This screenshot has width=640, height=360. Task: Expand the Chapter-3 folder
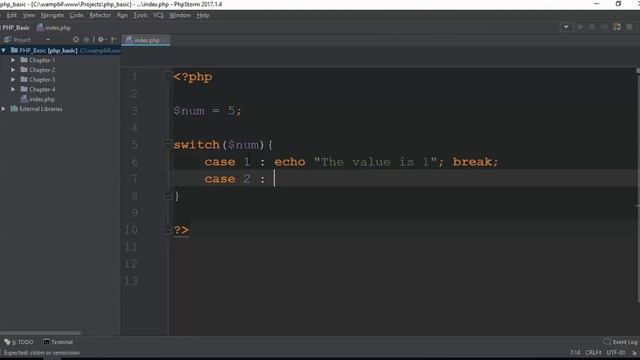[x=13, y=80]
